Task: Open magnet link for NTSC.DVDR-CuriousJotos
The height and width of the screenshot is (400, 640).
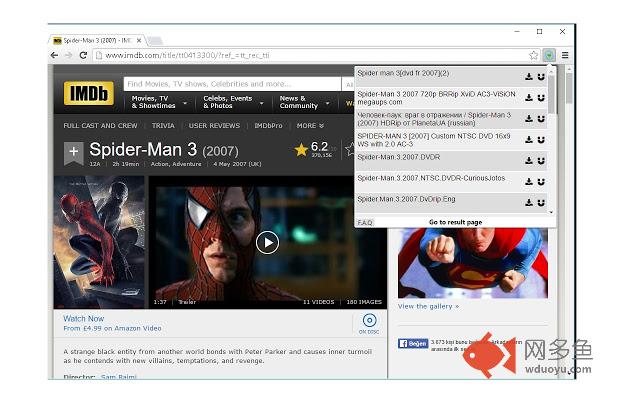Action: [x=541, y=182]
